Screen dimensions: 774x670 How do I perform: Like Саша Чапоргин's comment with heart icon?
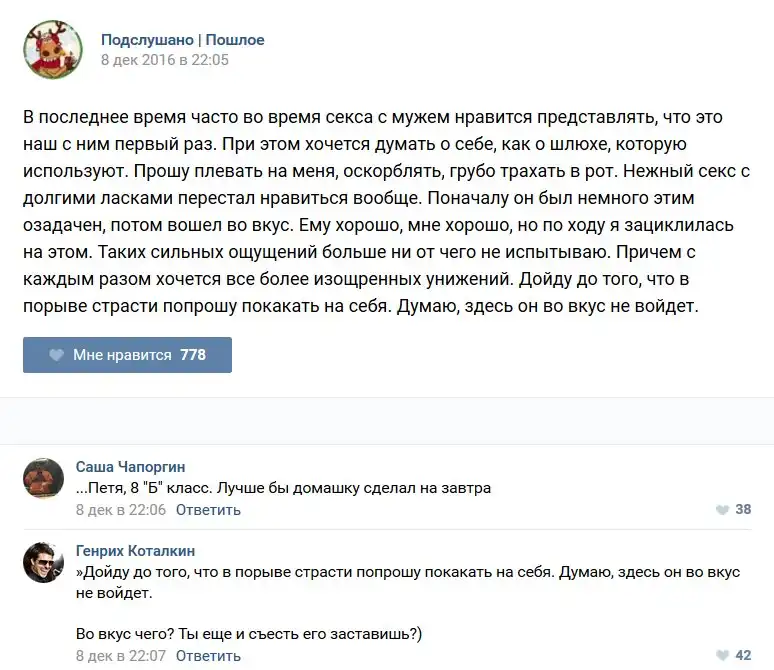click(x=722, y=510)
